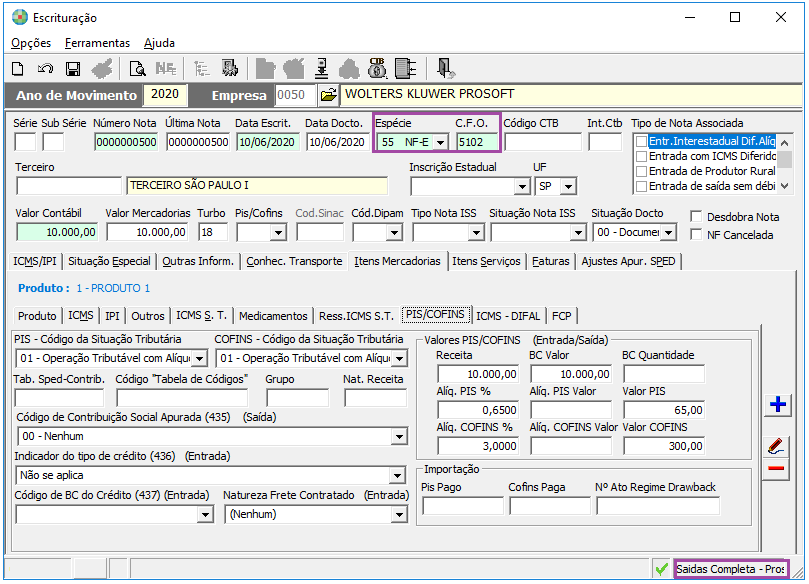Click the exit door toolbar icon
The image size is (809, 584).
pos(446,69)
